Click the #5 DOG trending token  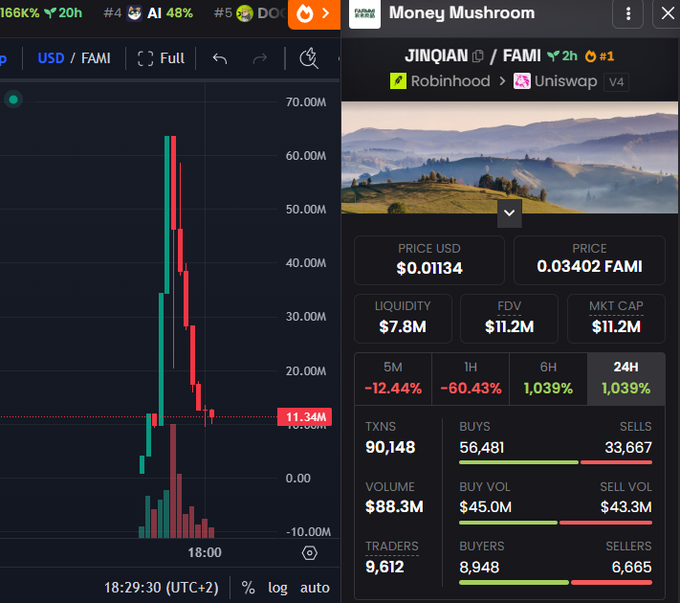(x=250, y=13)
